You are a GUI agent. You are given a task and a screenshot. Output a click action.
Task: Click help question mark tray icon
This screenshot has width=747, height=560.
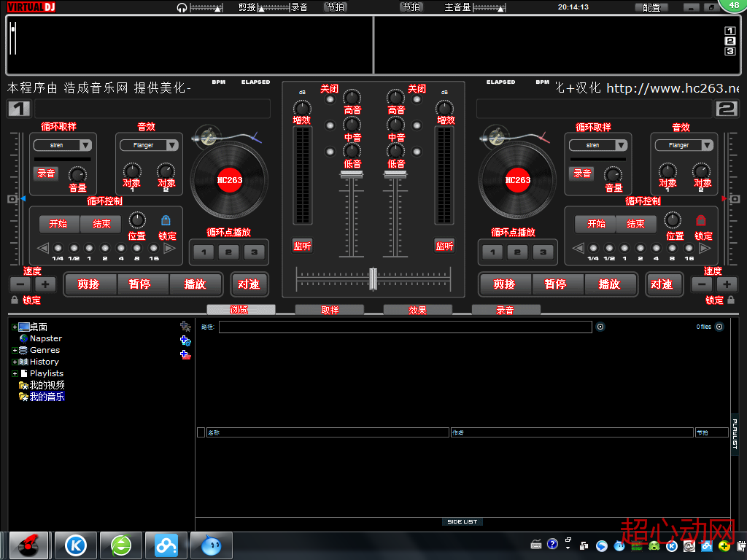(x=552, y=544)
